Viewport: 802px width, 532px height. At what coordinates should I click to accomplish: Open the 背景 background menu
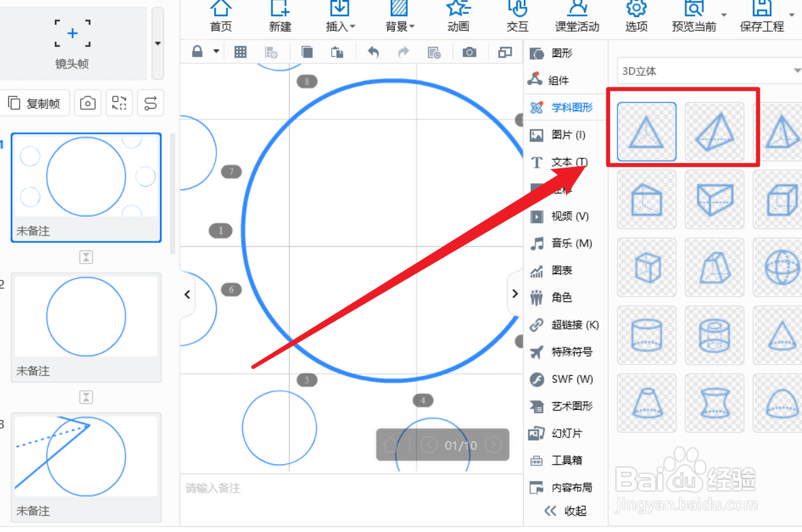point(400,16)
